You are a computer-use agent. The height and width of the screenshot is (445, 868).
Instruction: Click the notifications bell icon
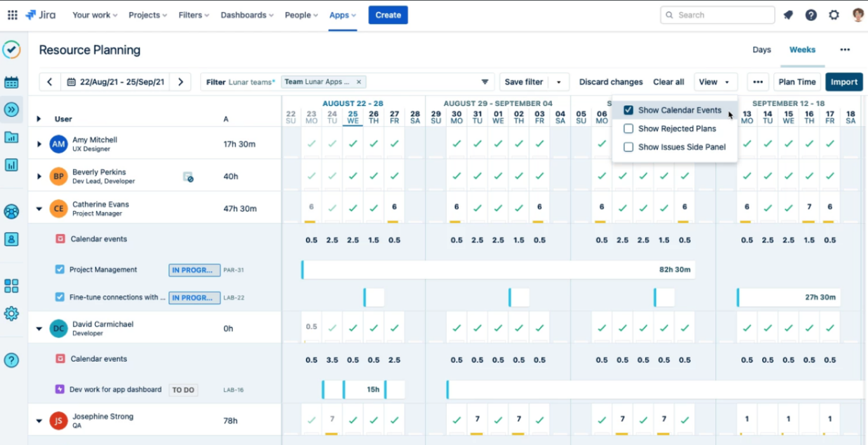(788, 15)
